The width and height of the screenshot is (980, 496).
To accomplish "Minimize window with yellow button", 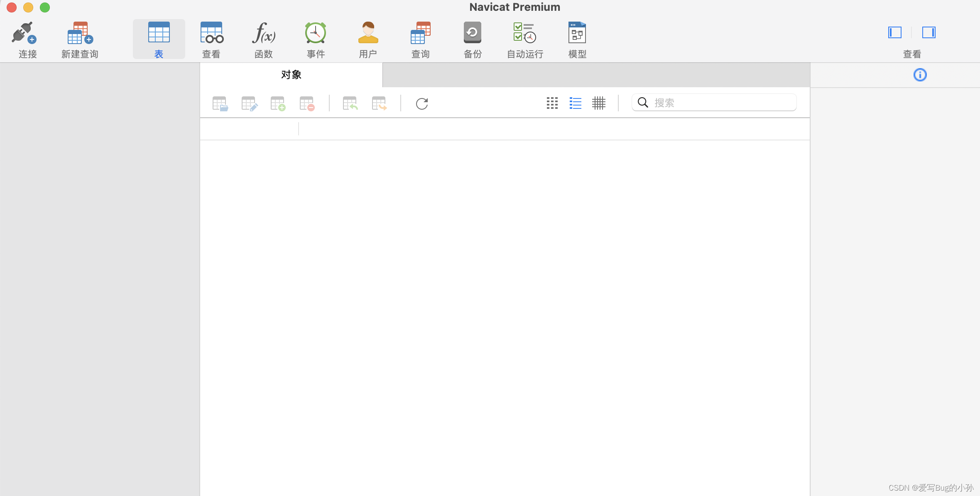I will [28, 7].
